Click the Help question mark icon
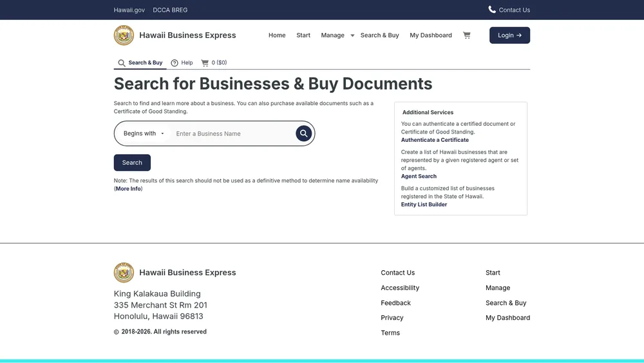The image size is (644, 363). 175,63
